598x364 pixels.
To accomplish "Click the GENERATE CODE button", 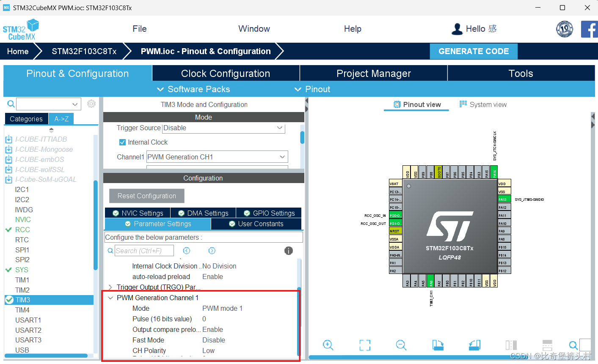I will point(474,51).
